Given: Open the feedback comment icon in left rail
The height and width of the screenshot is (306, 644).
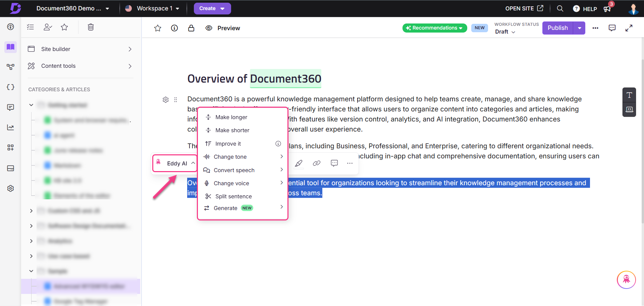Looking at the screenshot, I should (x=10, y=107).
